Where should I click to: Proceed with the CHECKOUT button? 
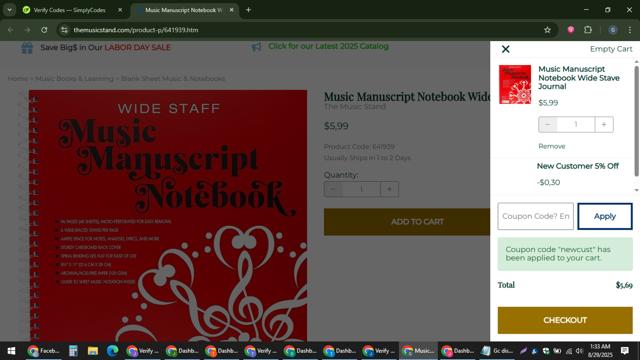[565, 320]
